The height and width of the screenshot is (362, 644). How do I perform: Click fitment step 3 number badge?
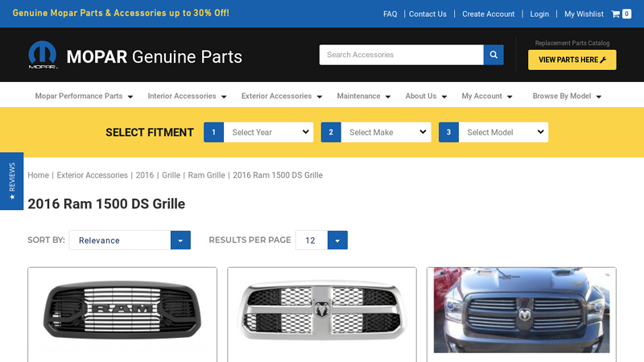(x=448, y=132)
